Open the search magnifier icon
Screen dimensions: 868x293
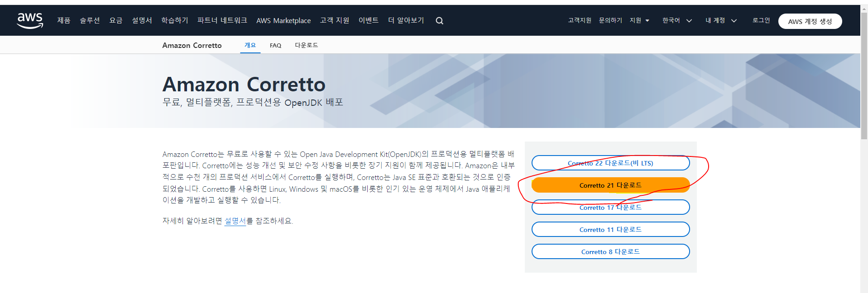(x=439, y=21)
